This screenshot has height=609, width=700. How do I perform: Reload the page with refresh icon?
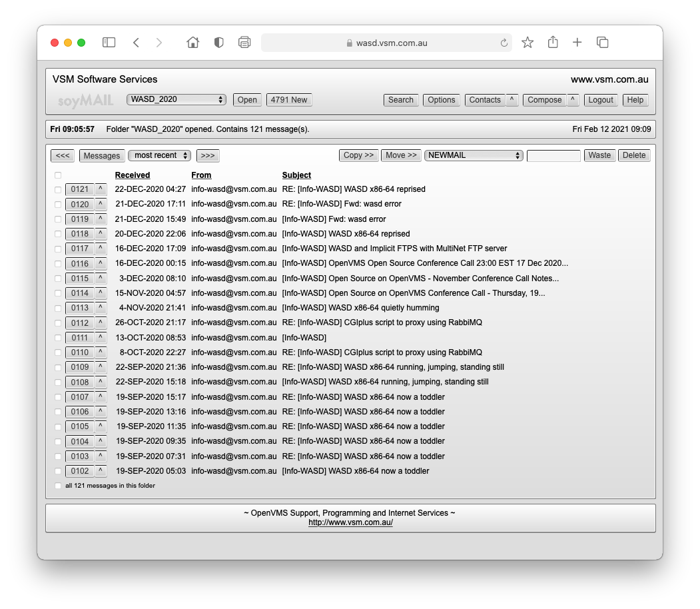504,43
